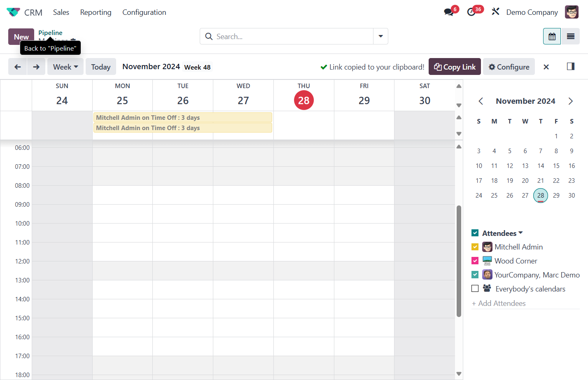Uncheck Wood Corner attendee checkbox
588x380 pixels.
pos(475,261)
